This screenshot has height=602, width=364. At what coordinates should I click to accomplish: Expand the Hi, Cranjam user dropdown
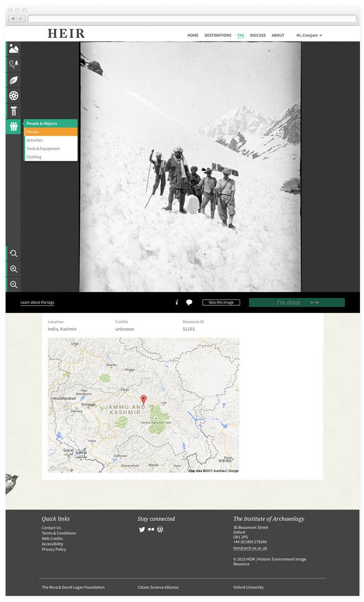309,35
